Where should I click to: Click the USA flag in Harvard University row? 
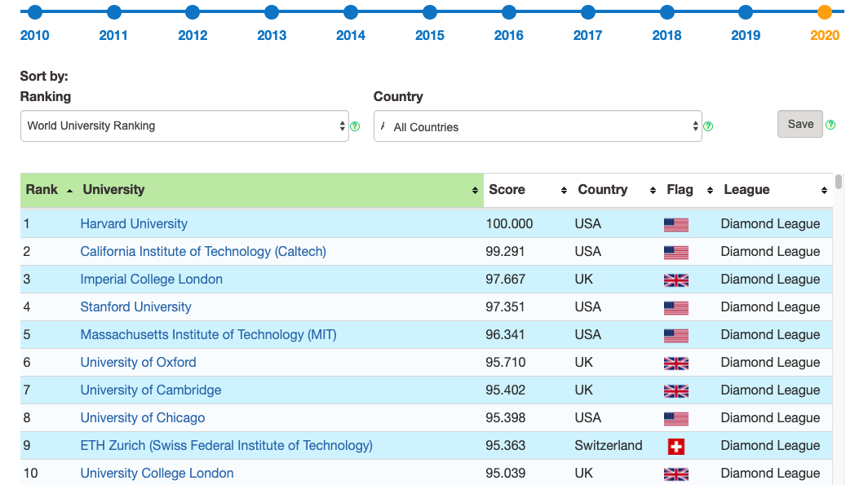[x=676, y=224]
